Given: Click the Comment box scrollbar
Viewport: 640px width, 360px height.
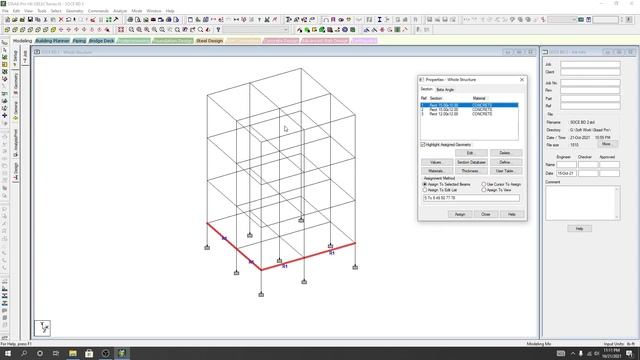Looking at the screenshot, I should point(617,203).
